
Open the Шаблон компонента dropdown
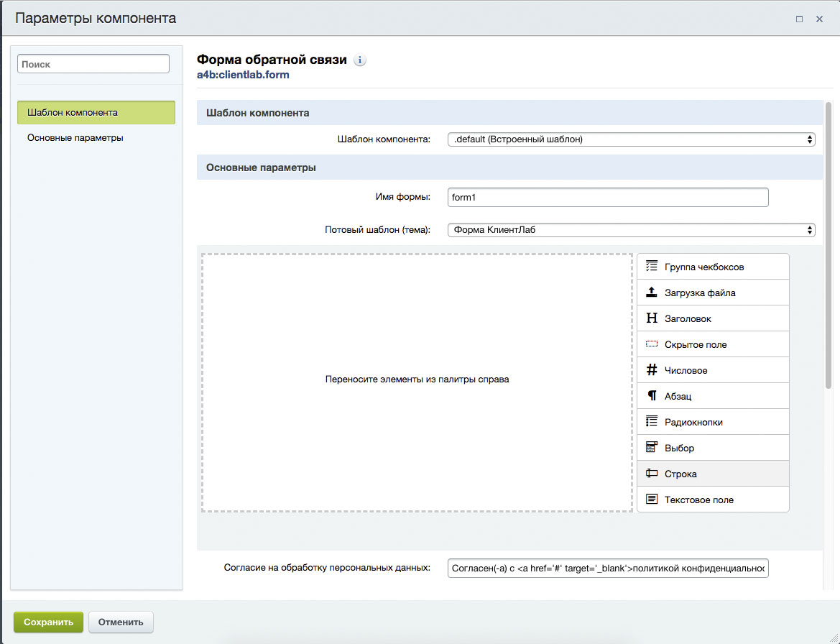(x=631, y=139)
